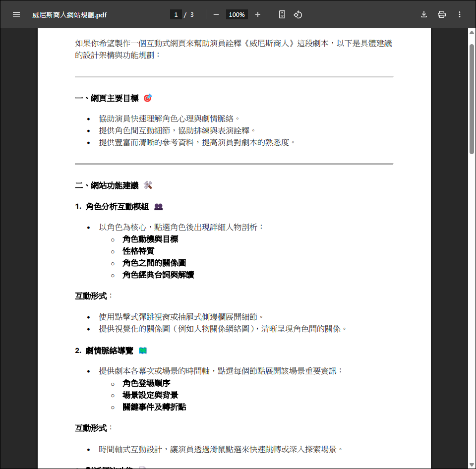
Task: Open the sidebar hamburger menu
Action: 16,14
